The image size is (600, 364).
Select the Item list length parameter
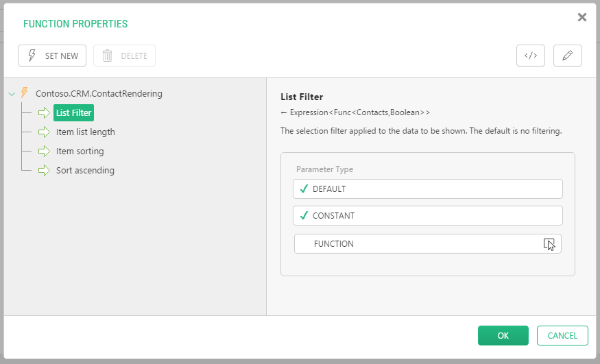point(86,132)
